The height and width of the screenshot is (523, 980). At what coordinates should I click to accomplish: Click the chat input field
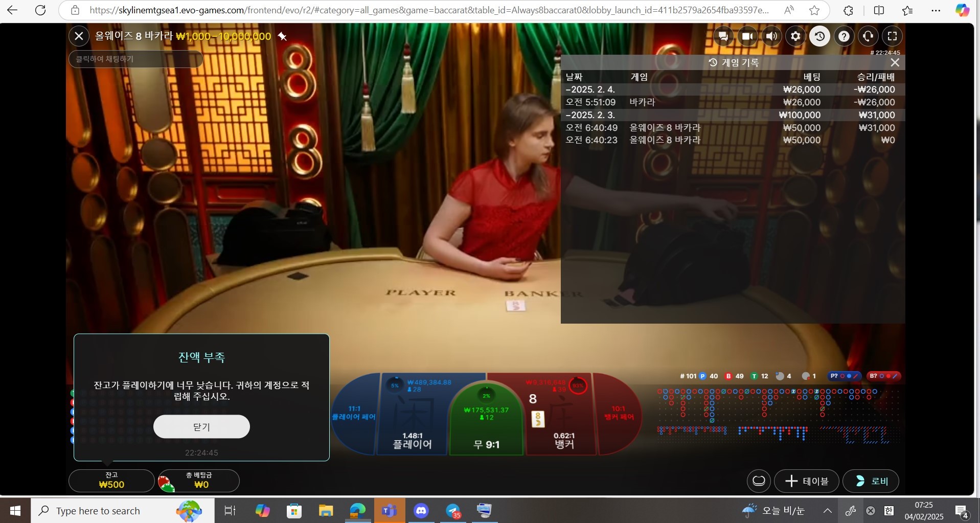pos(135,59)
